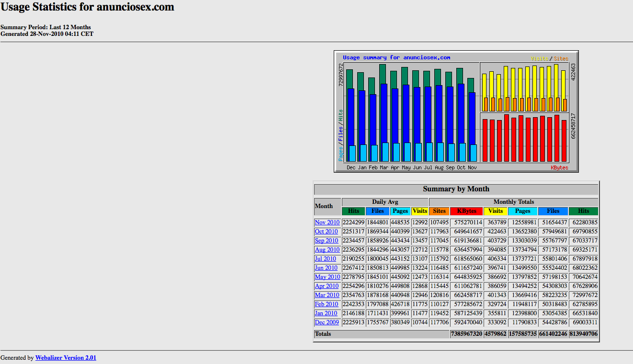Open the Oct 2010 monthly report
Viewport: 633px width, 364px height.
click(x=326, y=232)
